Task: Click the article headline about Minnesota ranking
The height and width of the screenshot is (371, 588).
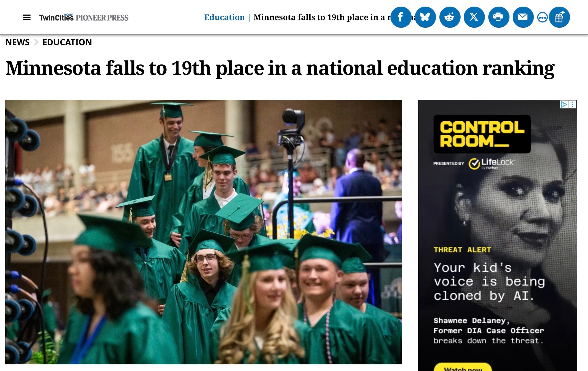Action: [x=280, y=68]
